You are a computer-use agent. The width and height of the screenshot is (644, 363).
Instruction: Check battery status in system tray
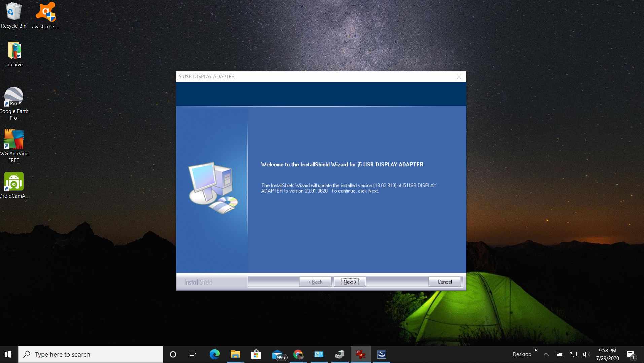[x=560, y=354]
